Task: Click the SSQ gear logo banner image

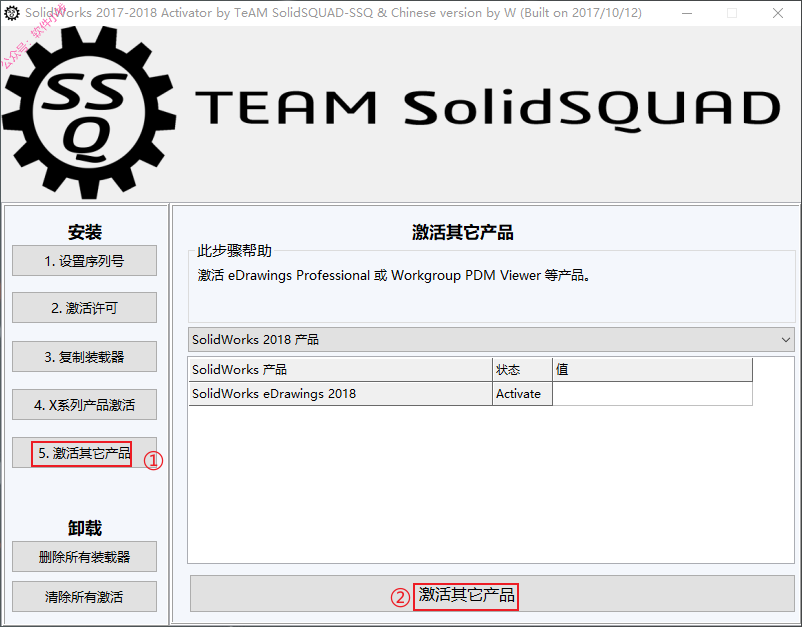Action: coord(89,113)
